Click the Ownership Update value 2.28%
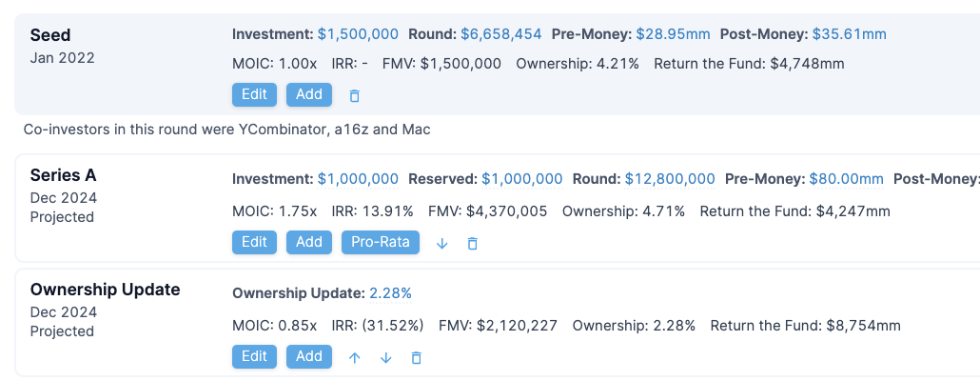 (390, 292)
